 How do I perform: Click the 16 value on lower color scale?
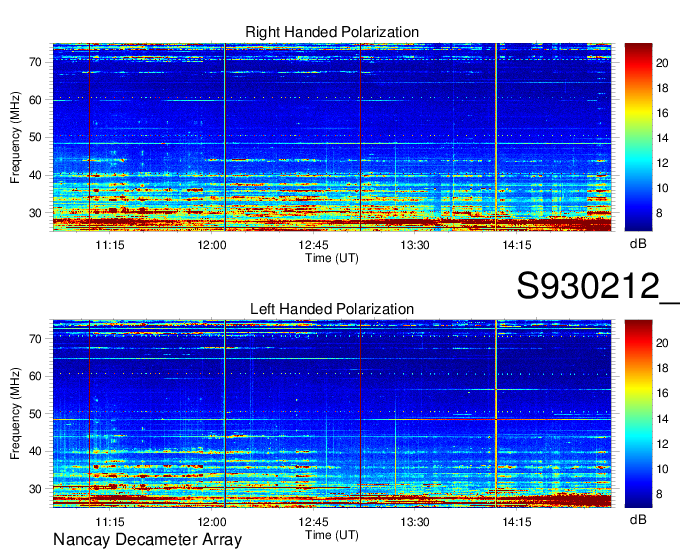point(662,394)
